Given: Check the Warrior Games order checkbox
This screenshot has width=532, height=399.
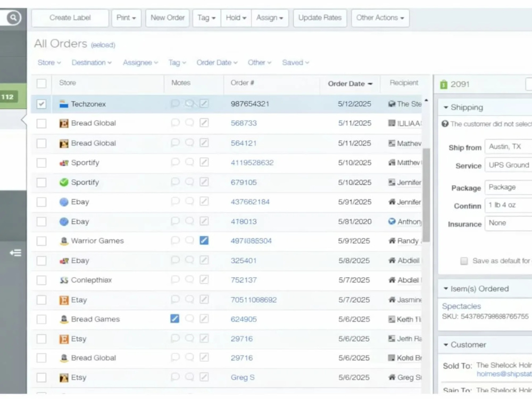Looking at the screenshot, I should pos(41,241).
